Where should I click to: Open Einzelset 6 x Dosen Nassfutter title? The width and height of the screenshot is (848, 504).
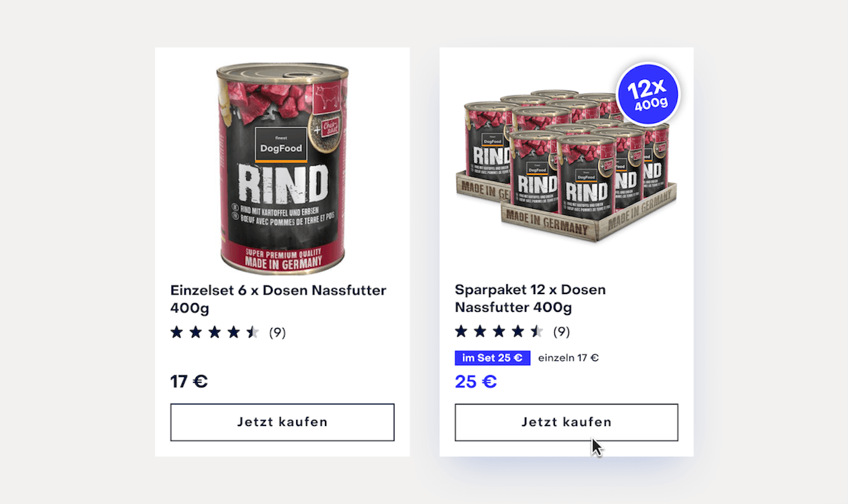coord(278,299)
